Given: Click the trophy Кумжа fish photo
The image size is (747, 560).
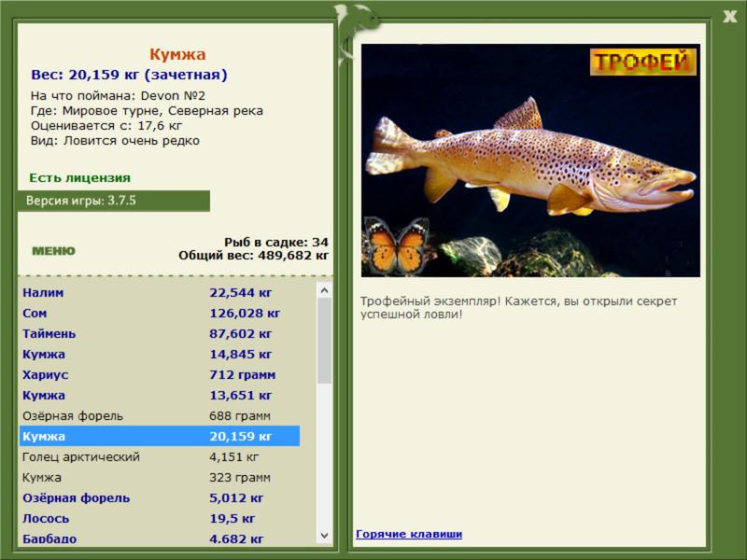Looking at the screenshot, I should pos(530,161).
